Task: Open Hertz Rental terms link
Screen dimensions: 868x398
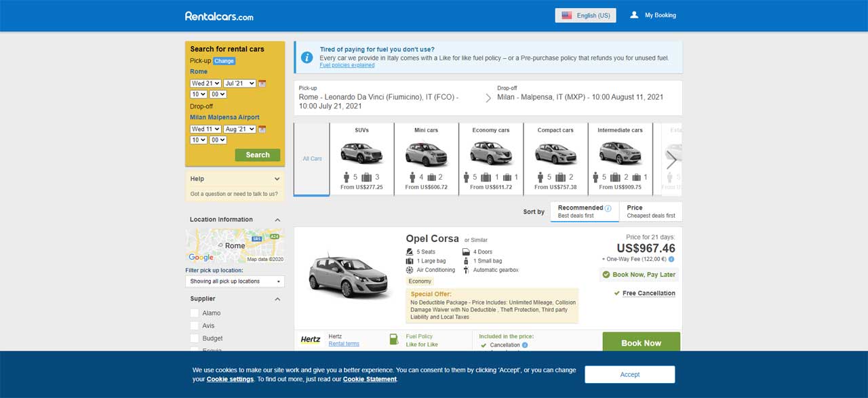Action: click(344, 344)
